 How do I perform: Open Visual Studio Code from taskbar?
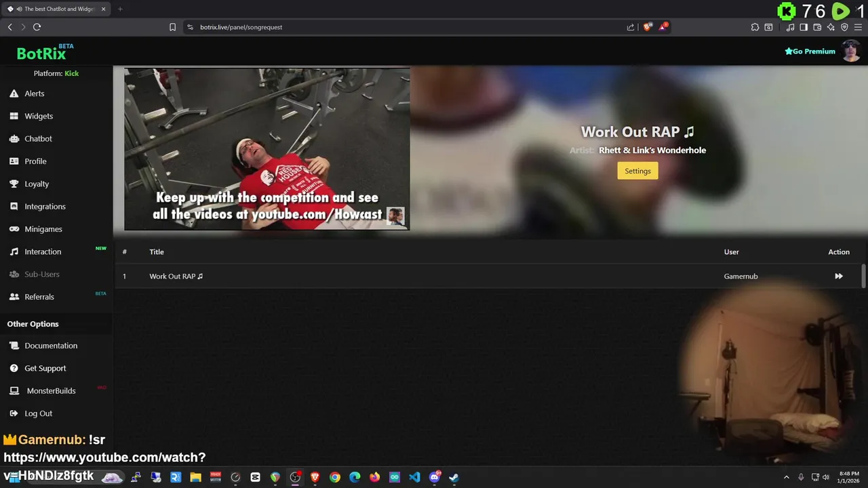414,477
